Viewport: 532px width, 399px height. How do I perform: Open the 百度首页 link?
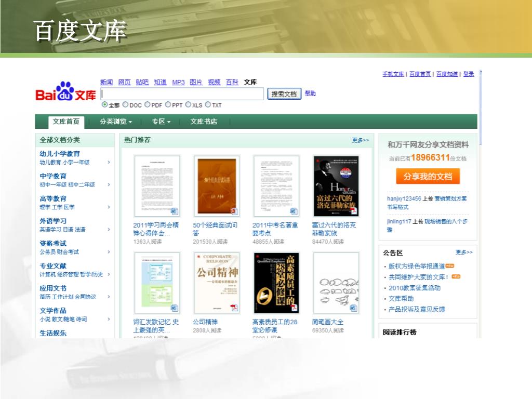click(420, 74)
